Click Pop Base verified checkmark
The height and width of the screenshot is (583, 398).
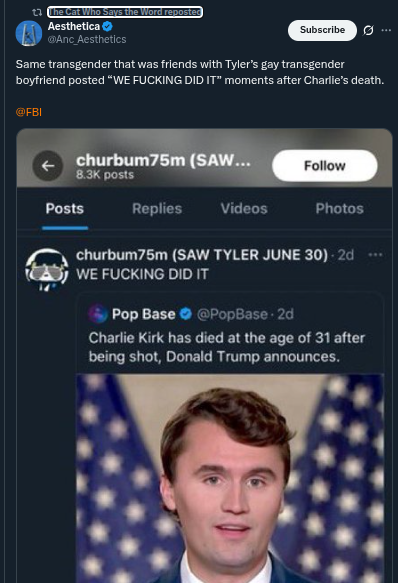coord(186,314)
